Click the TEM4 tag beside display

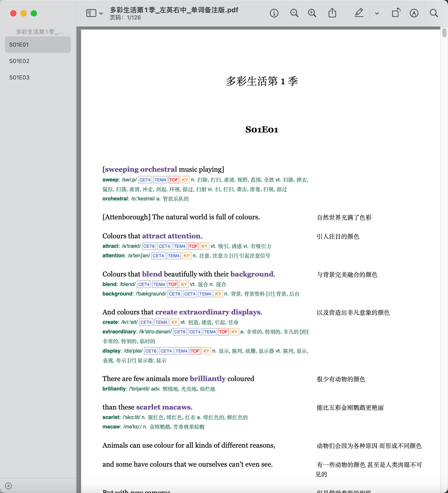pyautogui.click(x=181, y=351)
